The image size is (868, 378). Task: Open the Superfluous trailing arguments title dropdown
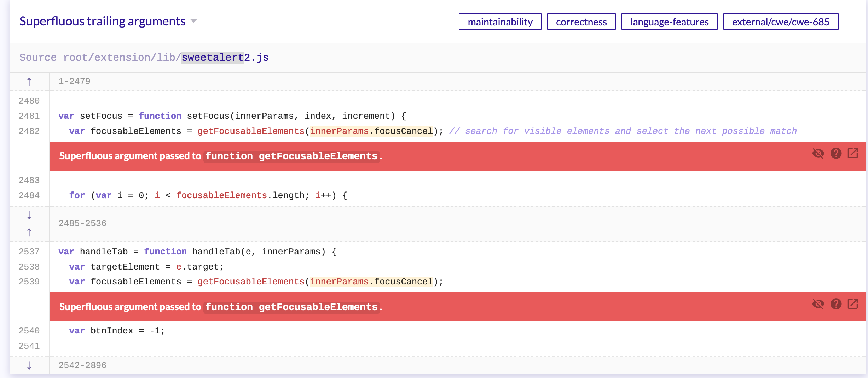click(x=193, y=22)
